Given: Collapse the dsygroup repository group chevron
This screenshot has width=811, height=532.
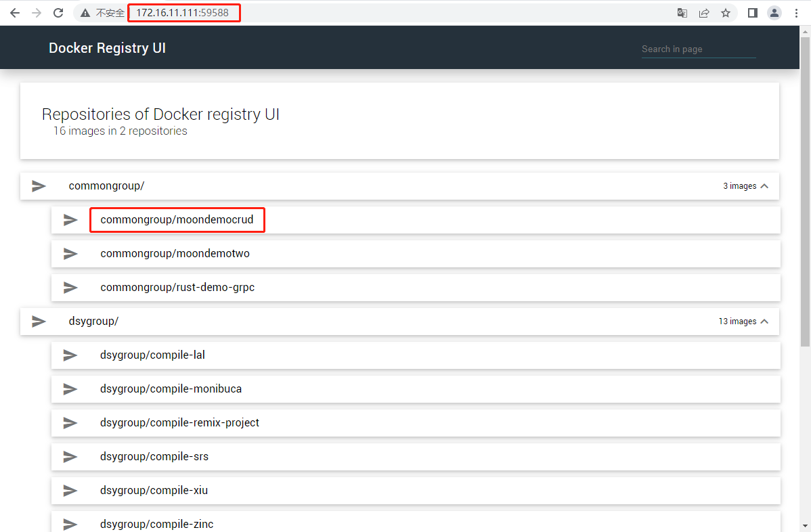Looking at the screenshot, I should [764, 321].
